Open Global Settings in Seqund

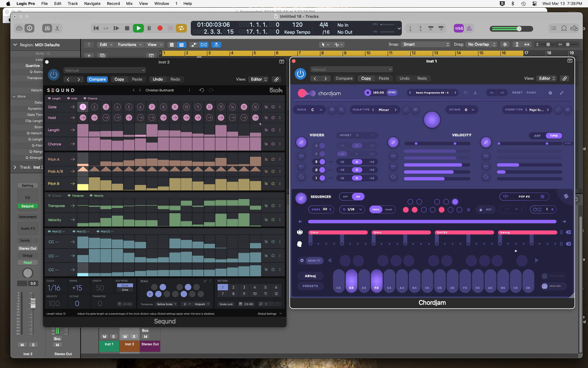269,314
